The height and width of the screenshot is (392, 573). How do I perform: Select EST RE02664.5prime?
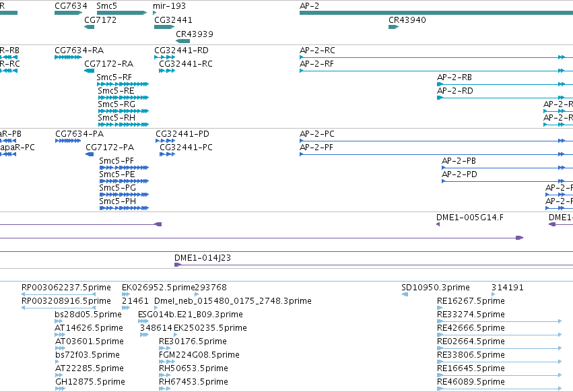(471, 341)
